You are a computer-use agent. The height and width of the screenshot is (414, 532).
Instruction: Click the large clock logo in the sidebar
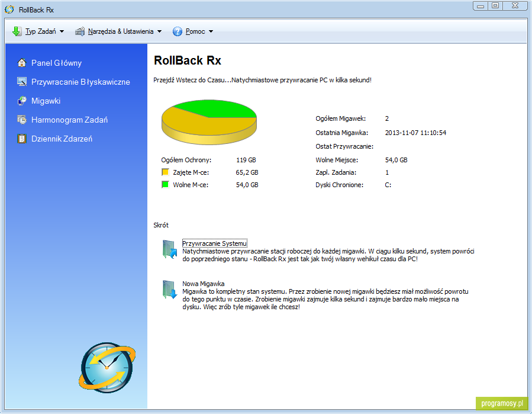(107, 368)
